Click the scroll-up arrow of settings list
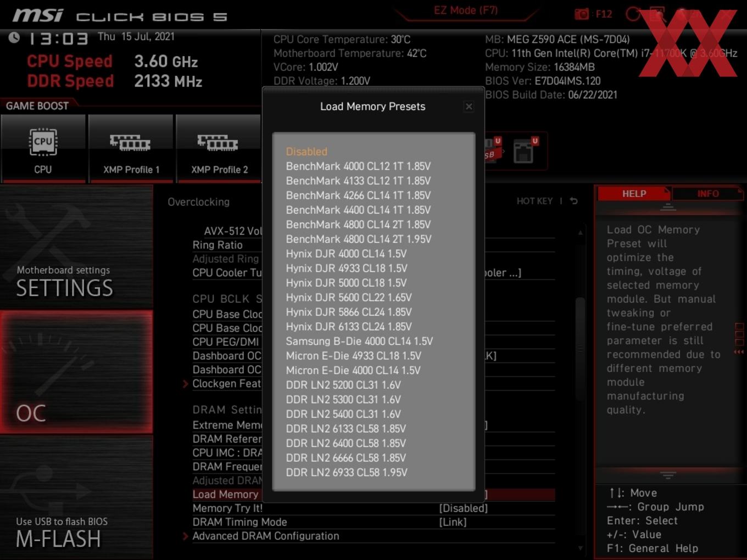Image resolution: width=747 pixels, height=560 pixels. click(581, 232)
